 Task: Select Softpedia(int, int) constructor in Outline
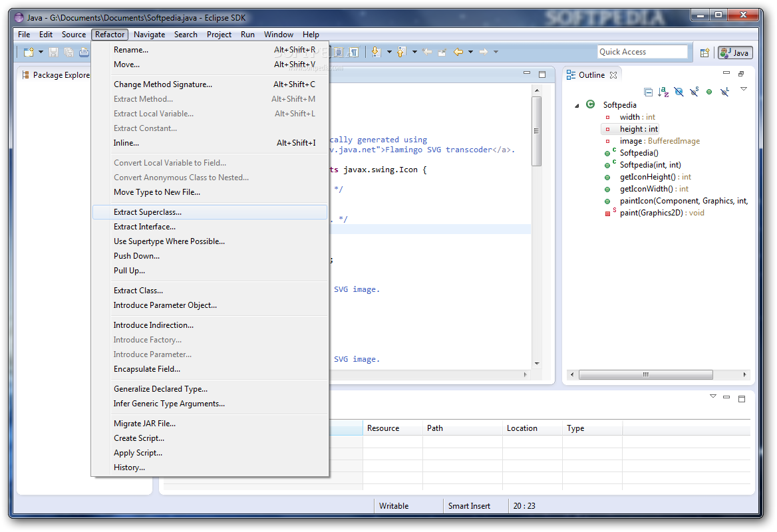click(650, 165)
